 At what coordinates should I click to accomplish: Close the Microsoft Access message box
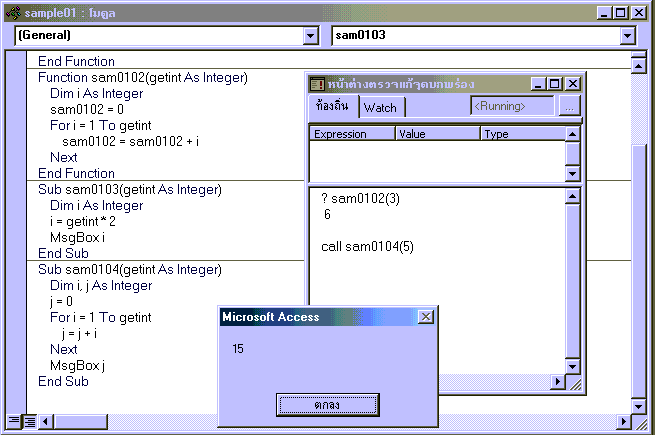(425, 317)
